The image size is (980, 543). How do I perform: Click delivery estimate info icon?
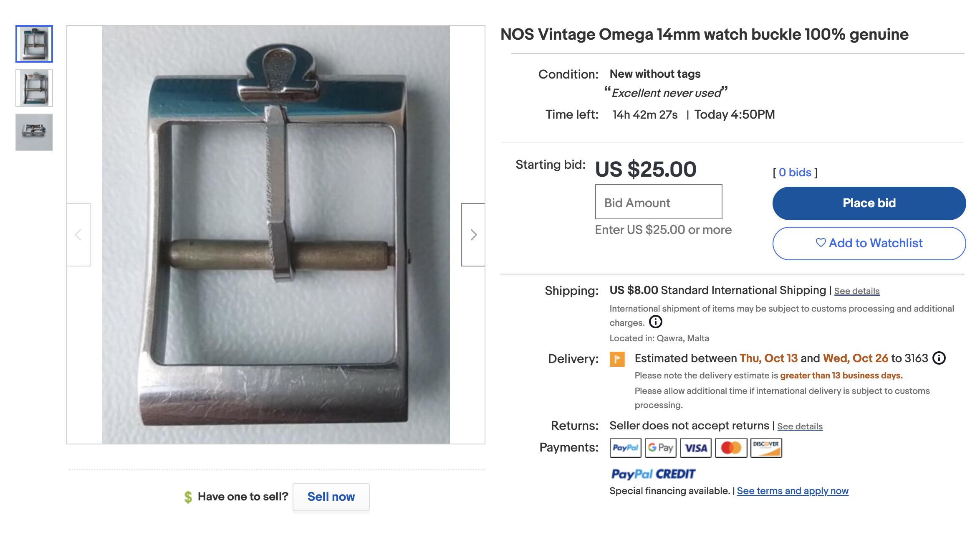coord(939,358)
